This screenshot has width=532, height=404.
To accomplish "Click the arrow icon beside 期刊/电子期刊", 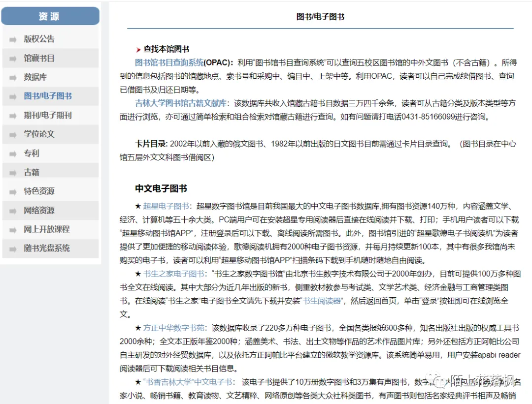I will (x=13, y=116).
